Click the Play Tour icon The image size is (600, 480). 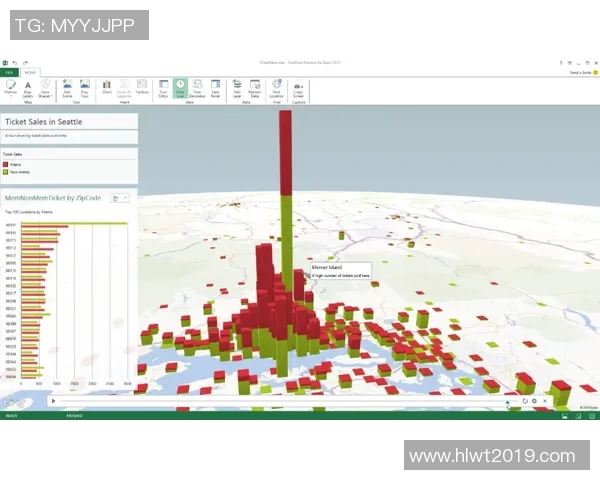pos(85,88)
